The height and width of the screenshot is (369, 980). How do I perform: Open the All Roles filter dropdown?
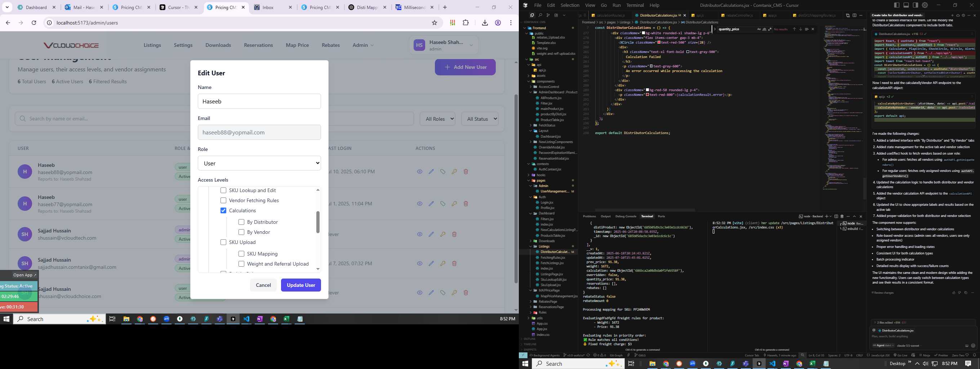pyautogui.click(x=437, y=119)
